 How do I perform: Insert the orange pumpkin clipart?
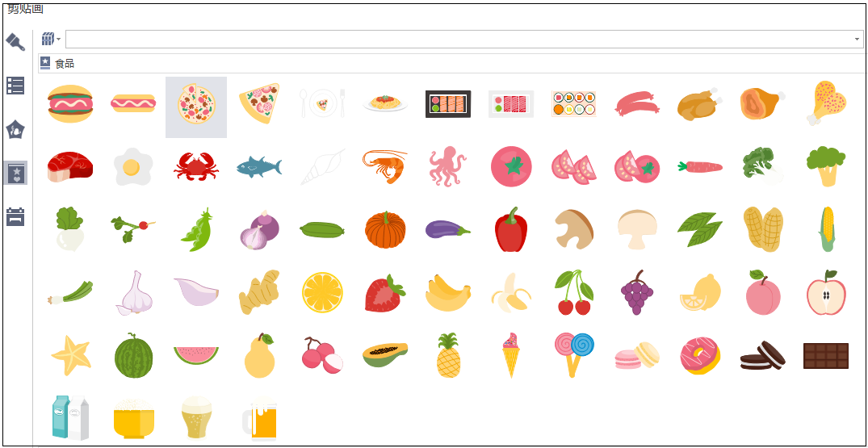(x=385, y=229)
